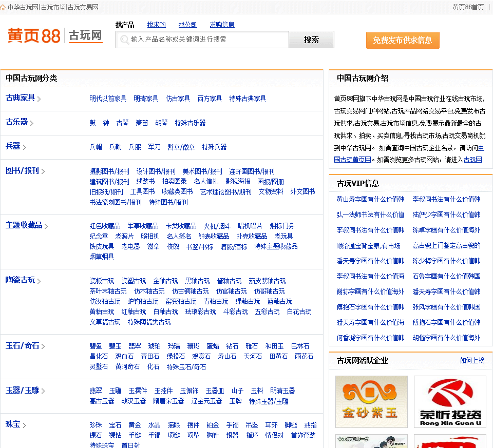Switch to the 求购信息 search tab

222,25
